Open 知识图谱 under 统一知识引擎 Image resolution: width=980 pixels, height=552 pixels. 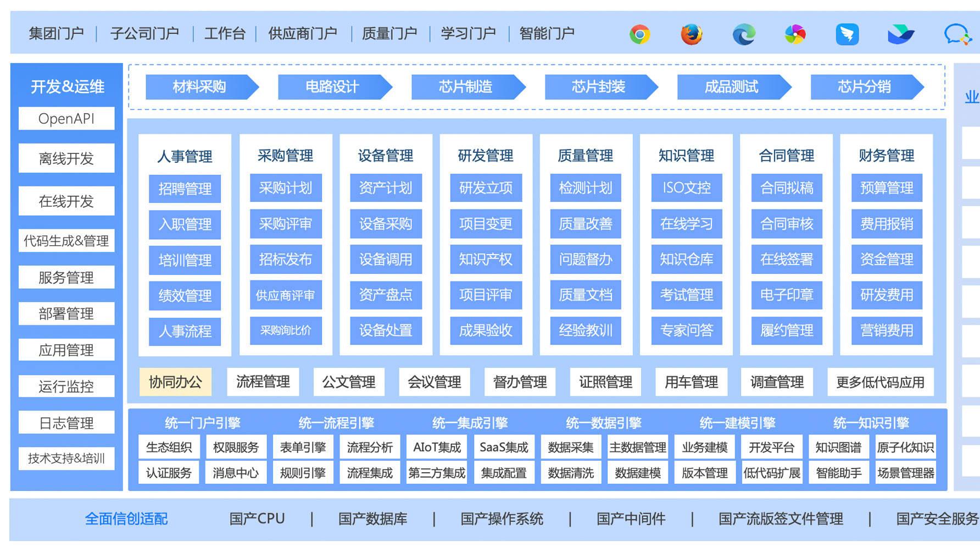839,447
